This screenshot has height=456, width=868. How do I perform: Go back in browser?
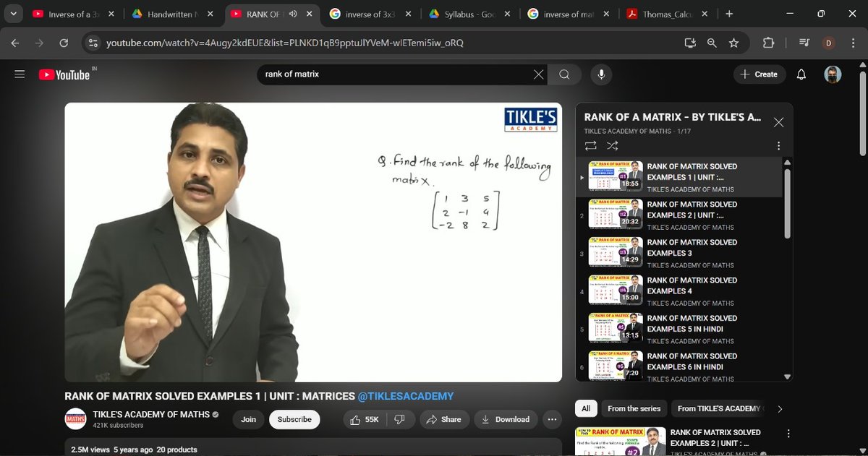15,43
